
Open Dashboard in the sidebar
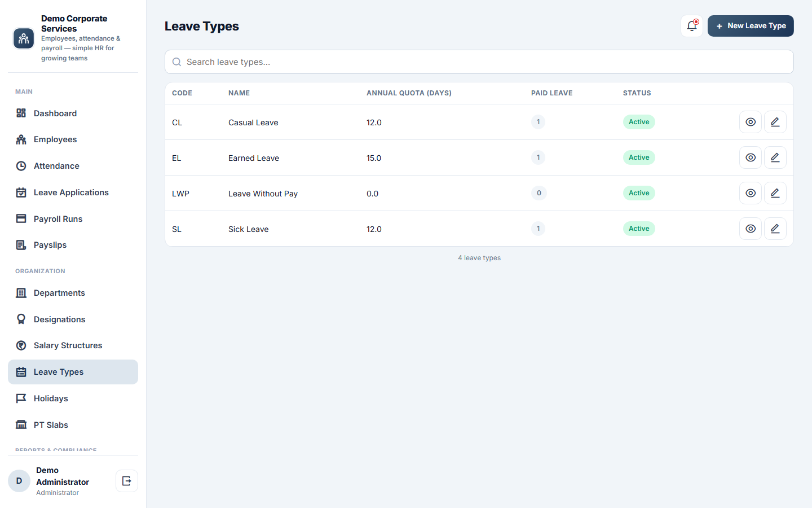tap(73, 113)
